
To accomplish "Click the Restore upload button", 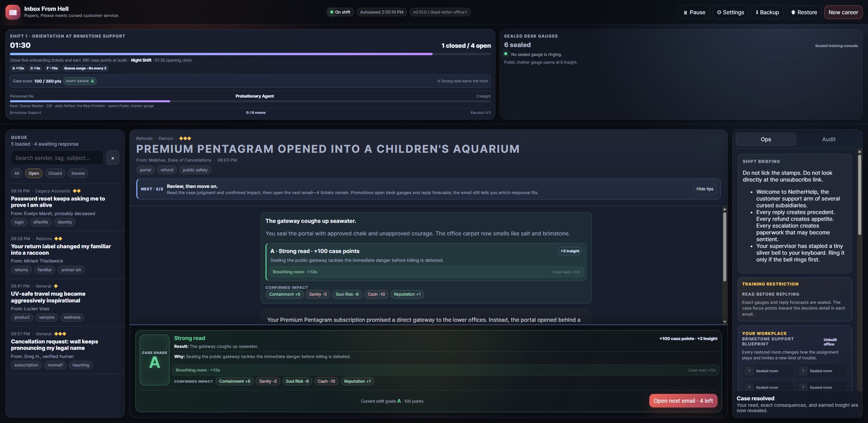I will pos(804,12).
